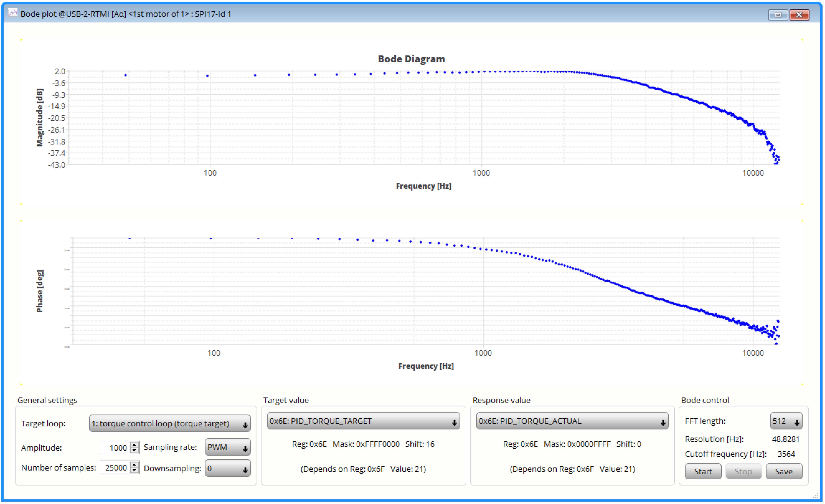The width and height of the screenshot is (825, 504).
Task: Decrease Amplitude with the down stepper arrow
Action: (134, 450)
